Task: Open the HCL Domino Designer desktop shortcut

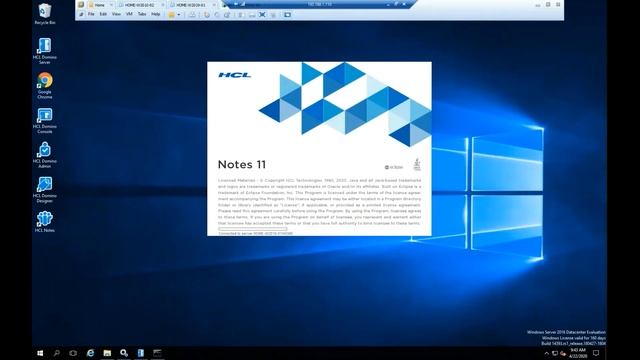Action: pyautogui.click(x=44, y=189)
